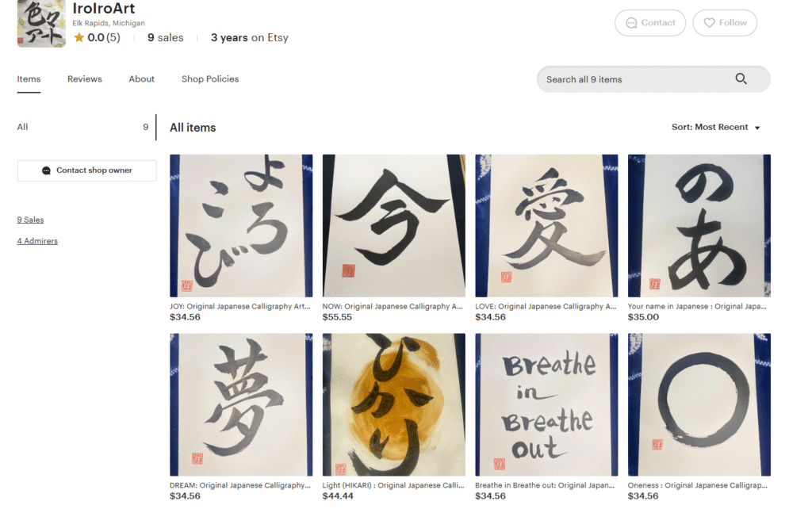Click the search magnifier icon
This screenshot has width=812, height=509.
tap(741, 78)
